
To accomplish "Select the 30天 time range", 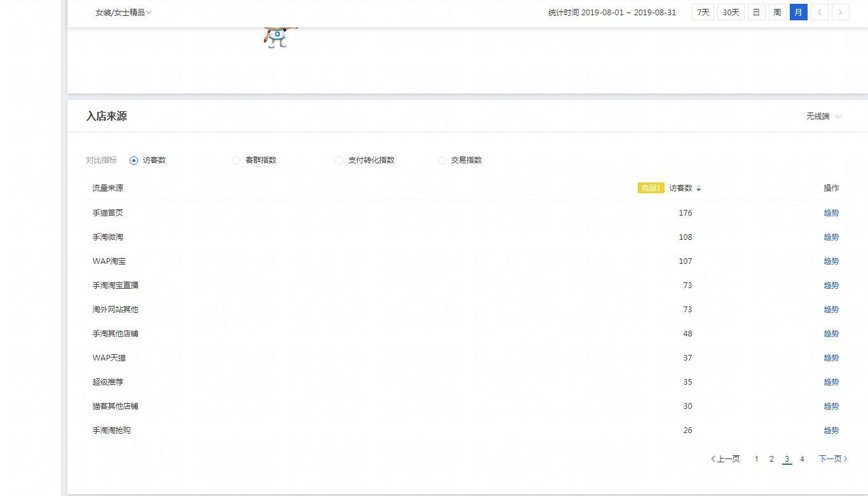I will coord(731,12).
